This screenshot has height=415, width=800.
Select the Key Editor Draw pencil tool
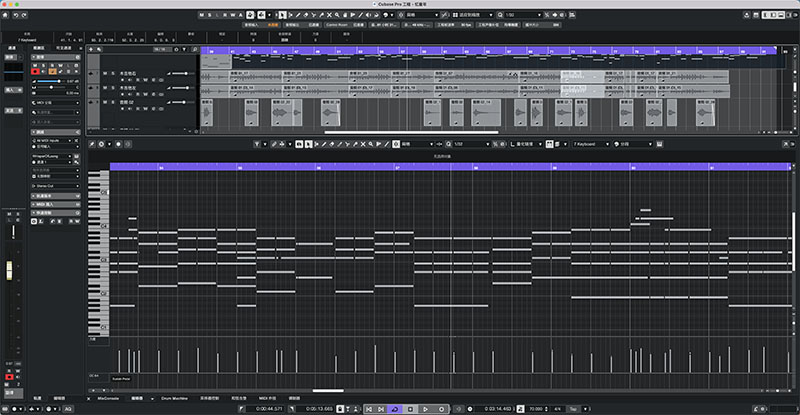coord(324,144)
